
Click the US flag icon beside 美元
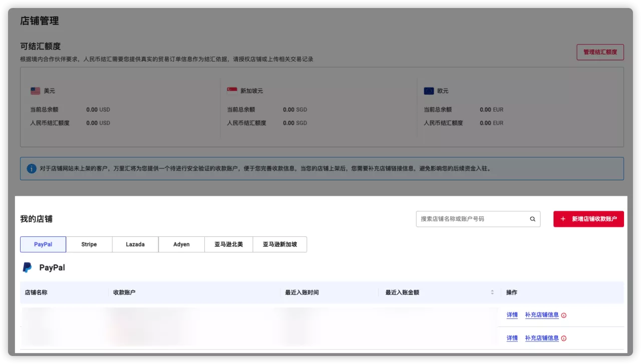coord(34,91)
